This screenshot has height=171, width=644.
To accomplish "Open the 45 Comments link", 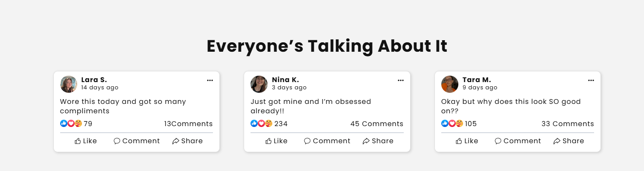I will [x=376, y=124].
